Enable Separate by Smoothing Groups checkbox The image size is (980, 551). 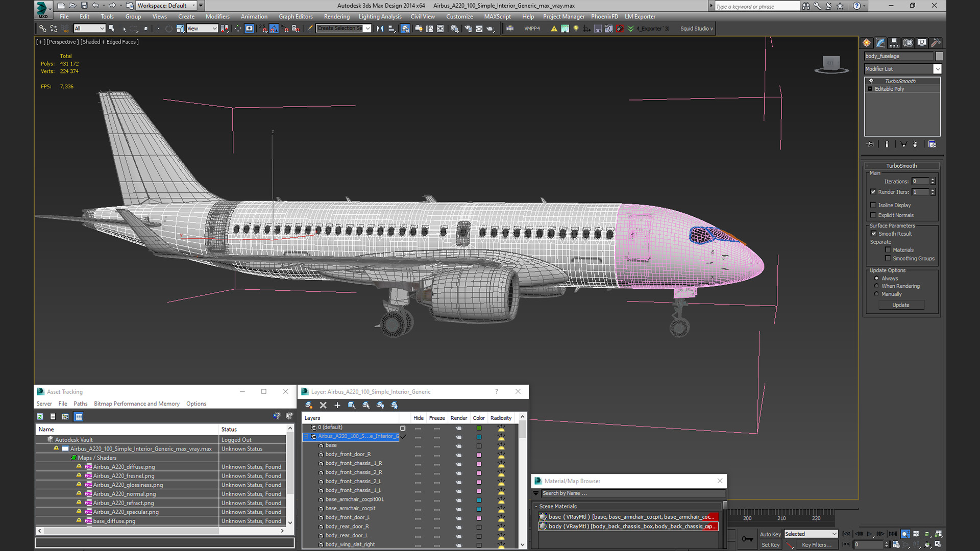888,259
